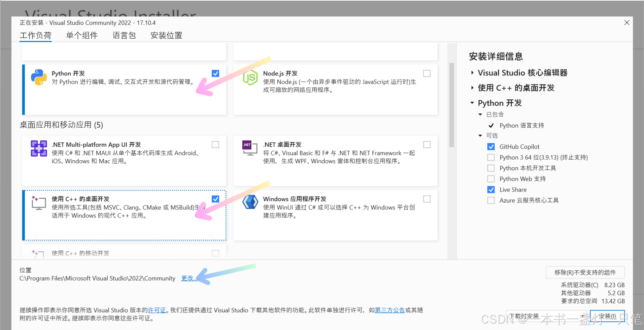Check Azure 云服务核心工具 component
Image resolution: width=644 pixels, height=330 pixels.
(491, 200)
